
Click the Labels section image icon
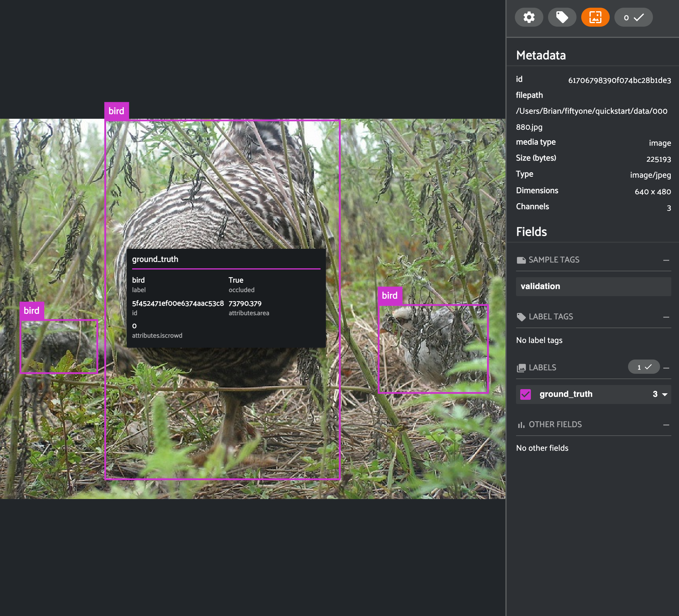(x=521, y=368)
